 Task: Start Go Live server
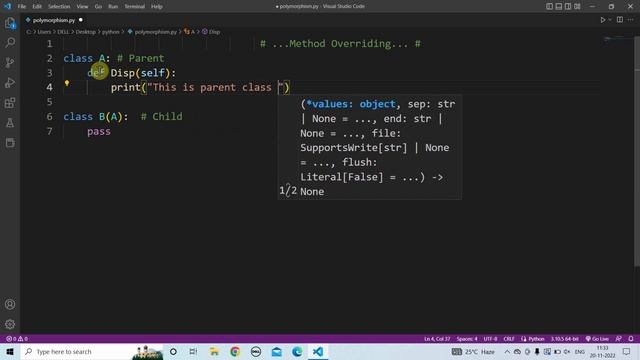click(x=597, y=339)
